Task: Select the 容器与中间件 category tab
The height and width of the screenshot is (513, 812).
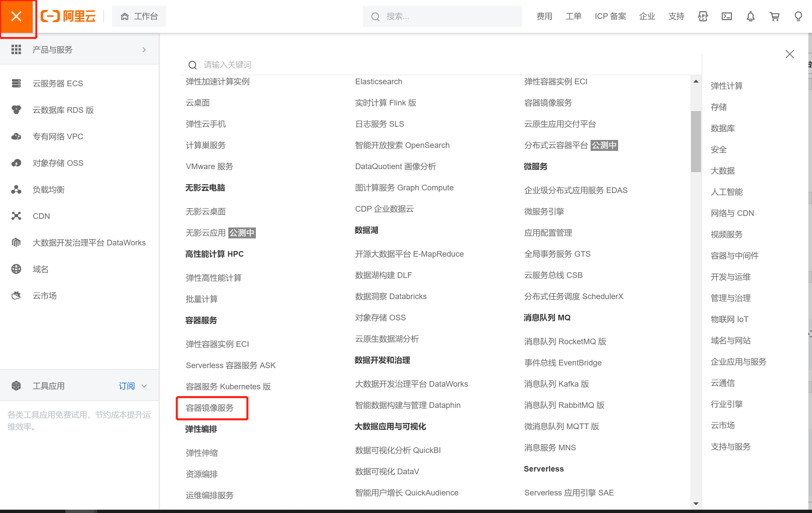Action: click(x=734, y=255)
